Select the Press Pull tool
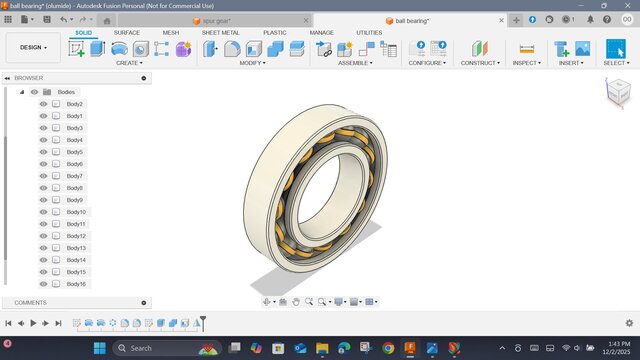This screenshot has width=640, height=360. [210, 49]
